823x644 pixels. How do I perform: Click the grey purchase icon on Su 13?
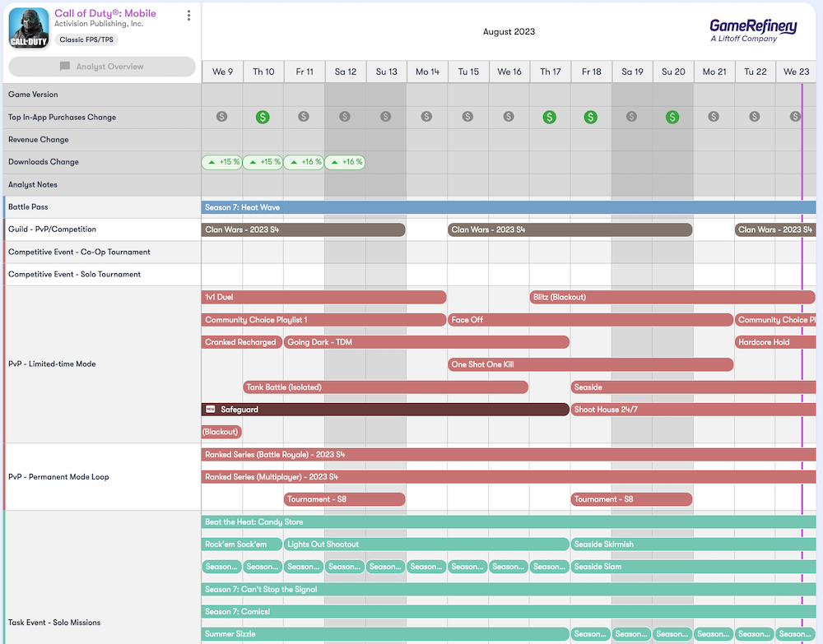386,117
